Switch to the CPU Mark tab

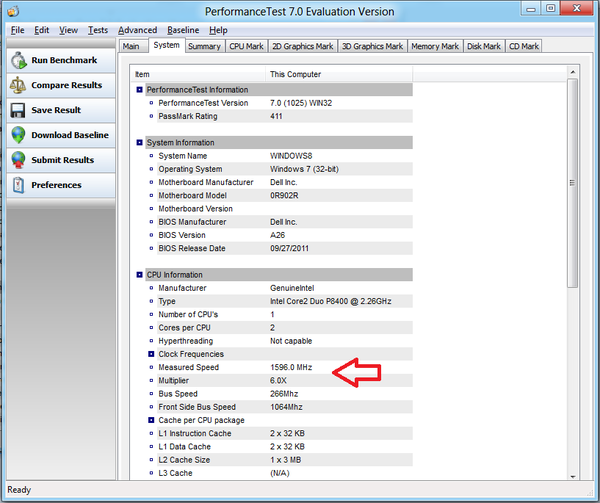[x=246, y=46]
